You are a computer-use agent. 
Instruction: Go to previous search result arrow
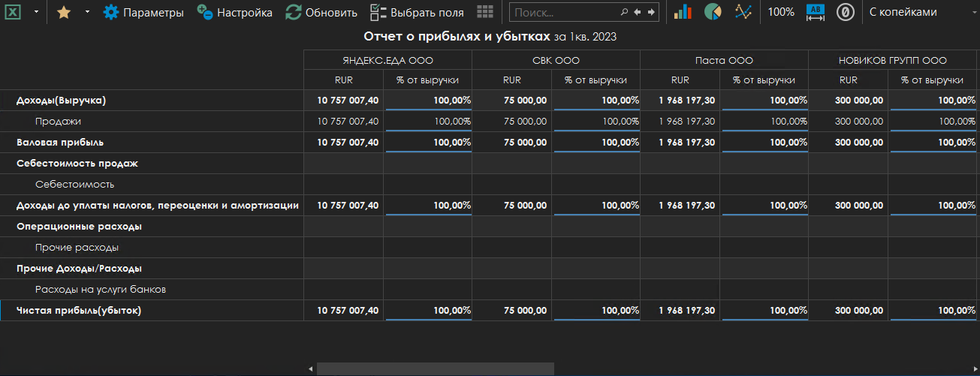pyautogui.click(x=638, y=12)
